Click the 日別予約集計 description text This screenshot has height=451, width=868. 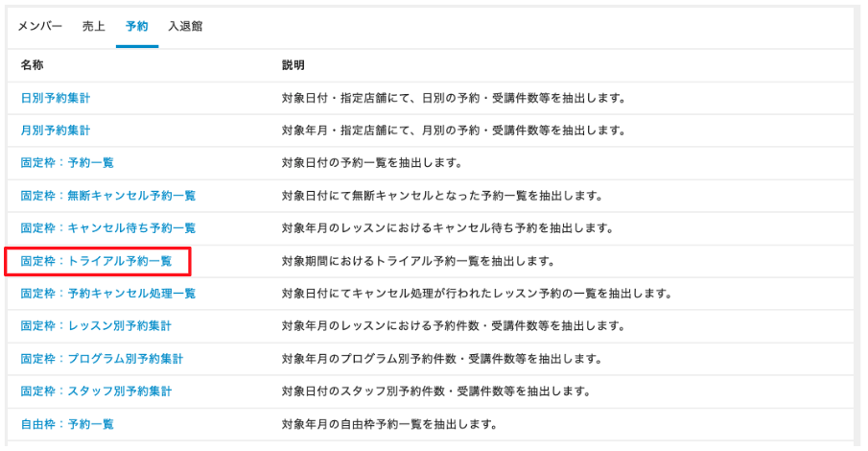click(454, 98)
